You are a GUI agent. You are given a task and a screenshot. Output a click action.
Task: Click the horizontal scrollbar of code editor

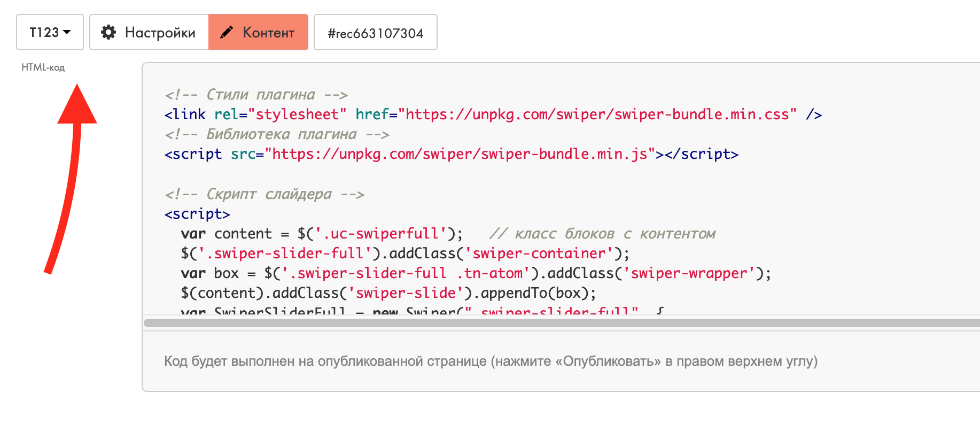tap(562, 322)
